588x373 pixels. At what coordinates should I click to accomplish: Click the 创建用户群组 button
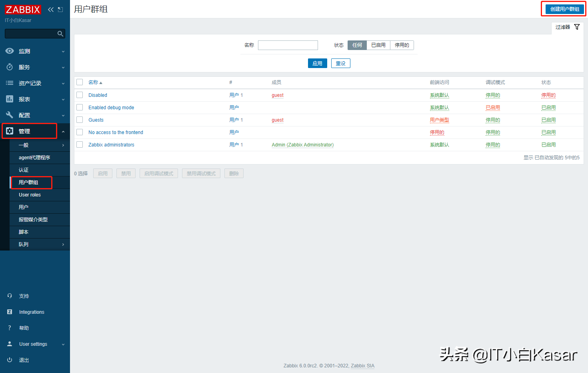point(563,9)
